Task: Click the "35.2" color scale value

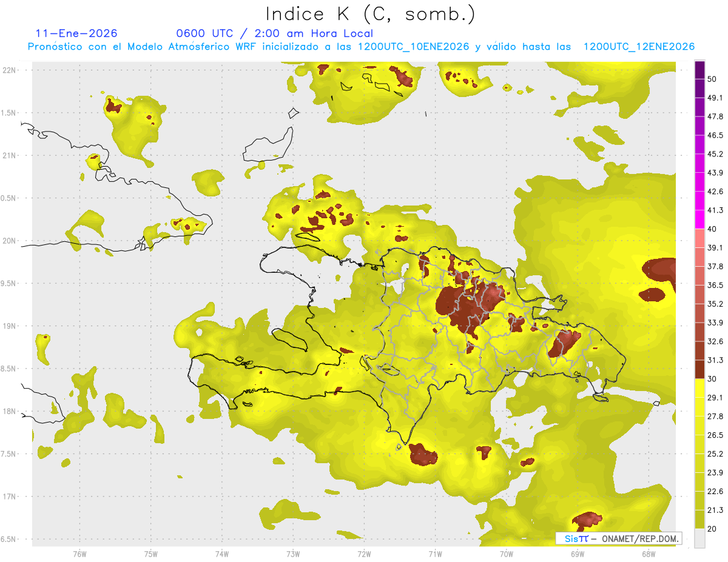Action: 715,304
